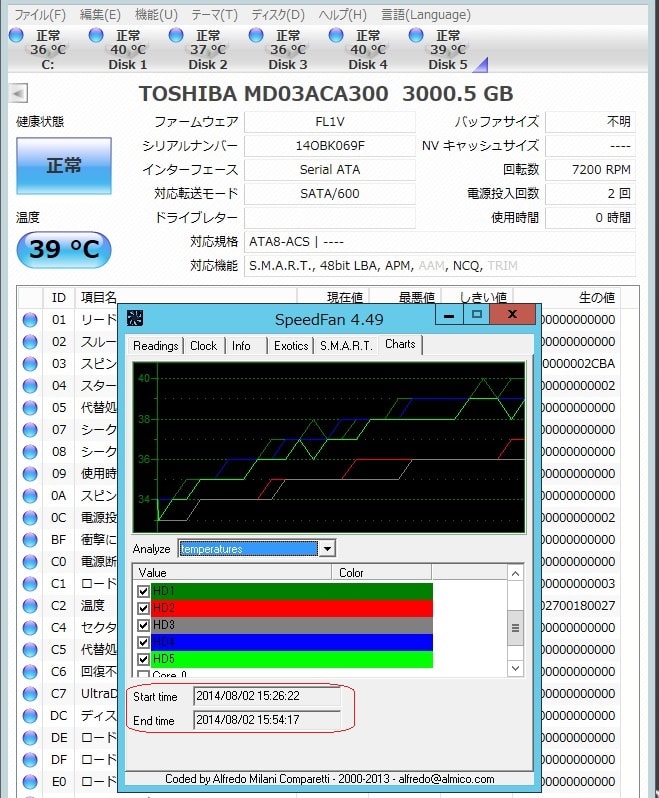This screenshot has width=659, height=798.
Task: Open the 編集(E) menu
Action: [100, 15]
